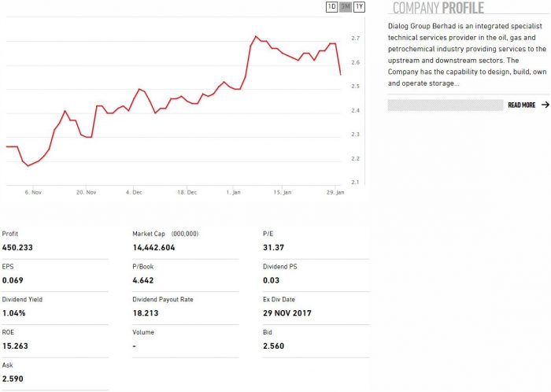
Task: Click the ROE value 15.263
Action: pyautogui.click(x=15, y=346)
